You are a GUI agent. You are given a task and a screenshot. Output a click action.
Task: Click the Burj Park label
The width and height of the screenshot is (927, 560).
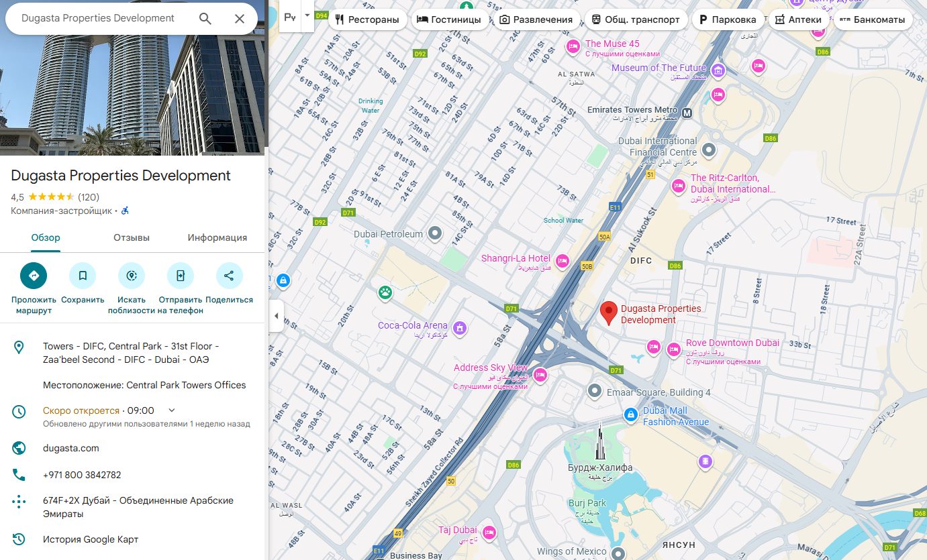587,503
